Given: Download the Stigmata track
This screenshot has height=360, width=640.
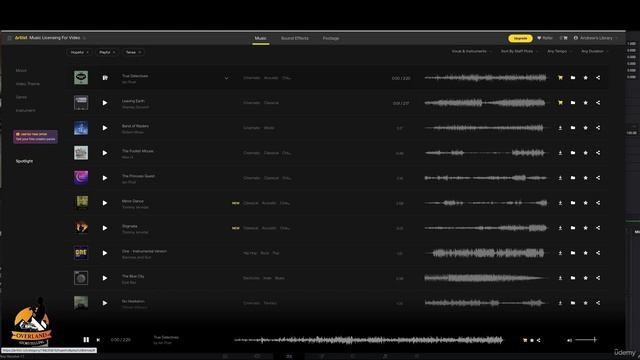Looking at the screenshot, I should 560,228.
